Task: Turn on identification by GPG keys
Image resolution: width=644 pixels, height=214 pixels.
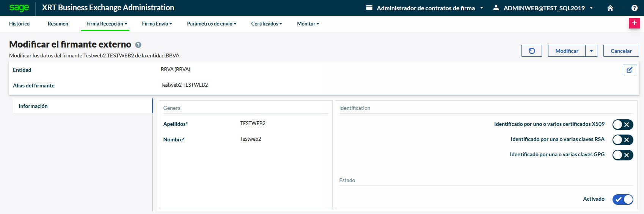Action: pos(622,155)
